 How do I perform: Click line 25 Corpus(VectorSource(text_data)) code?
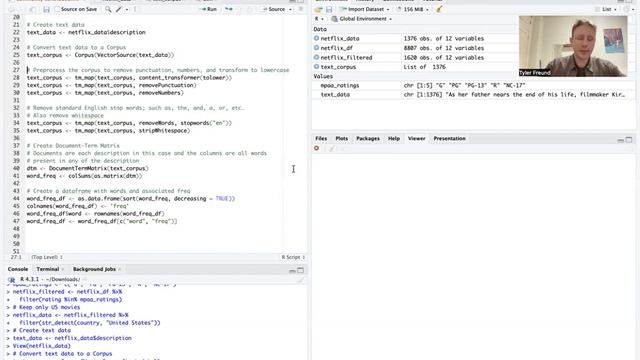pyautogui.click(x=100, y=55)
